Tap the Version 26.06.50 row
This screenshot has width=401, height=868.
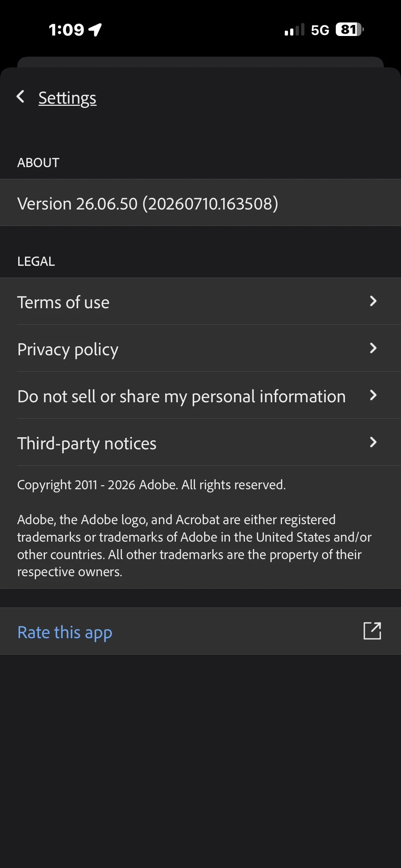tap(200, 203)
